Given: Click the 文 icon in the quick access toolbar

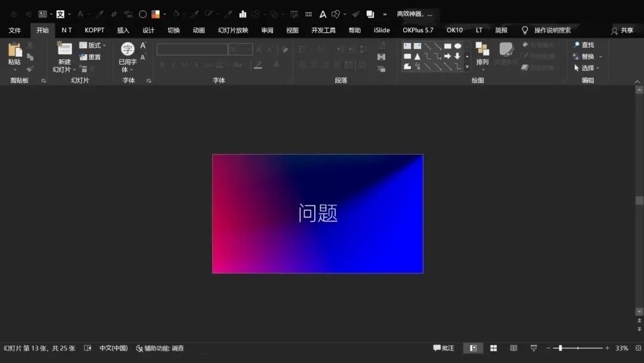Looking at the screenshot, I should 60,14.
